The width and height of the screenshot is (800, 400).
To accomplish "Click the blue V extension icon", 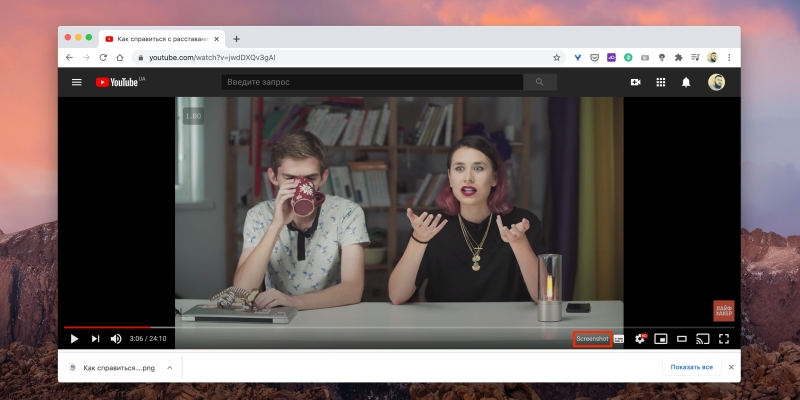I will tap(578, 58).
